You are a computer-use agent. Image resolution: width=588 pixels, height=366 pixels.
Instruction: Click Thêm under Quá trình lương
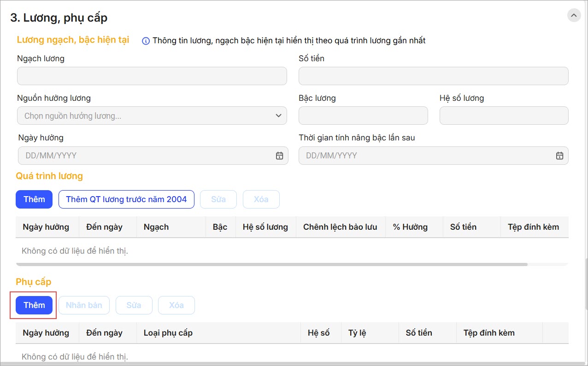coord(34,199)
